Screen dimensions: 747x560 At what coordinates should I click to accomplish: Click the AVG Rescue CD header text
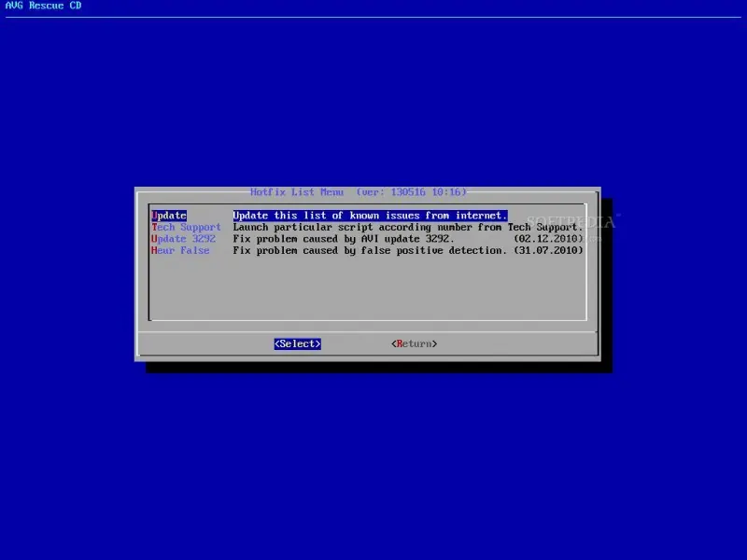[x=43, y=6]
